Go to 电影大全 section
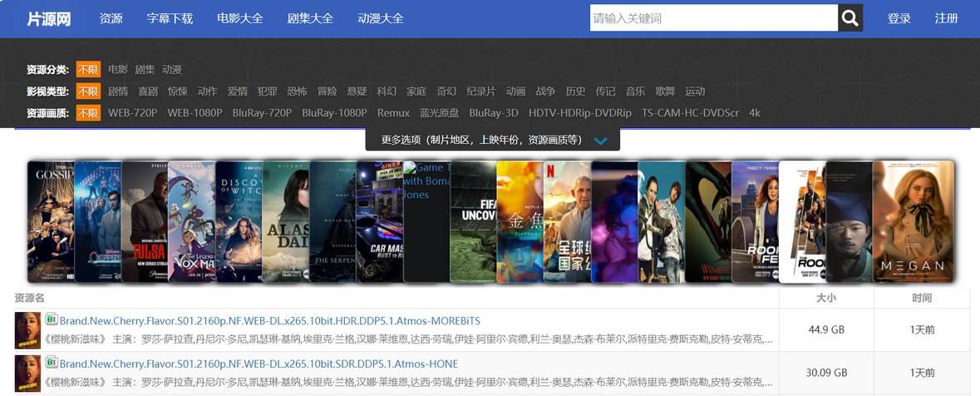 point(240,19)
